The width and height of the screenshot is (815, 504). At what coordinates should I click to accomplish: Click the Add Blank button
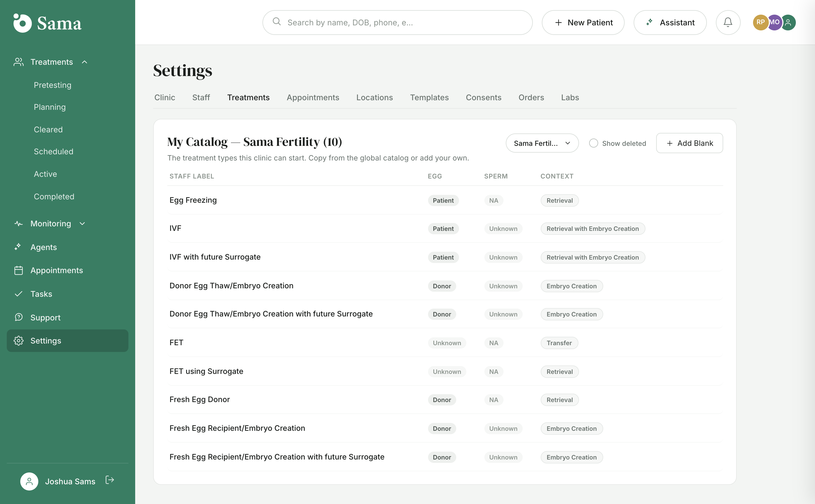[x=689, y=143]
